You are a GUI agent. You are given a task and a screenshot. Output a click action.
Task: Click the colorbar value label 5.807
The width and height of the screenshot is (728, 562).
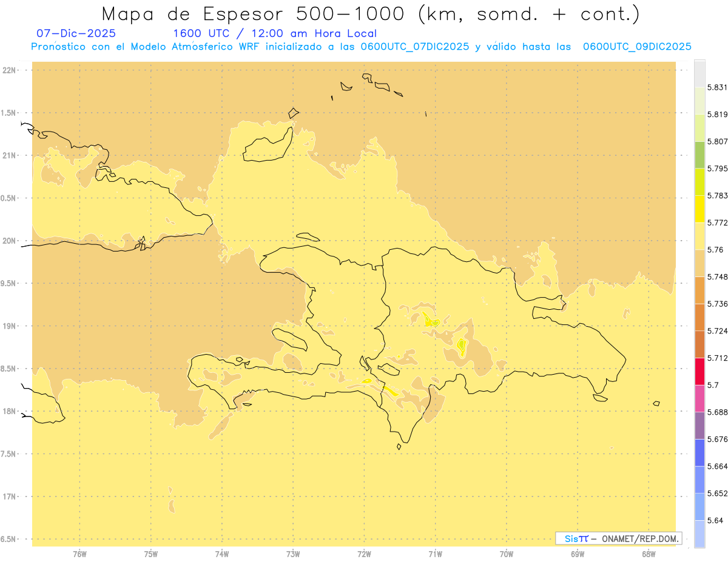coord(718,141)
